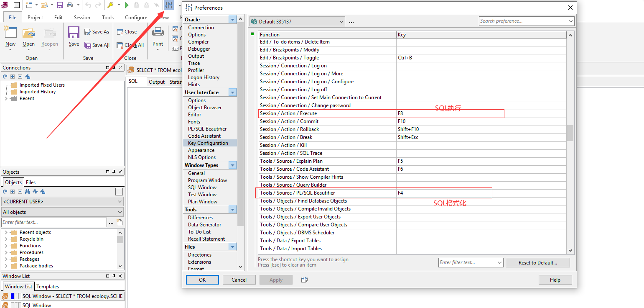Viewport: 644px width, 308px height.
Task: Click the Print ribbon button
Action: pyautogui.click(x=158, y=38)
